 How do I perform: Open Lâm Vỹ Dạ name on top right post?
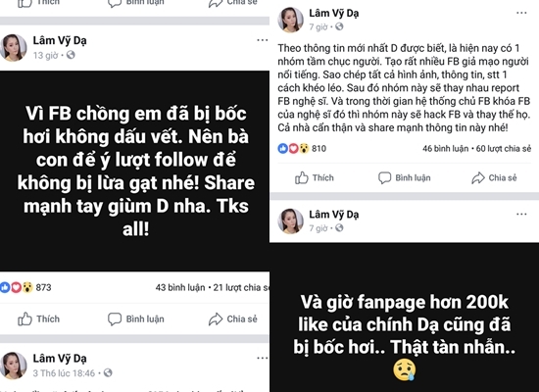click(x=333, y=13)
